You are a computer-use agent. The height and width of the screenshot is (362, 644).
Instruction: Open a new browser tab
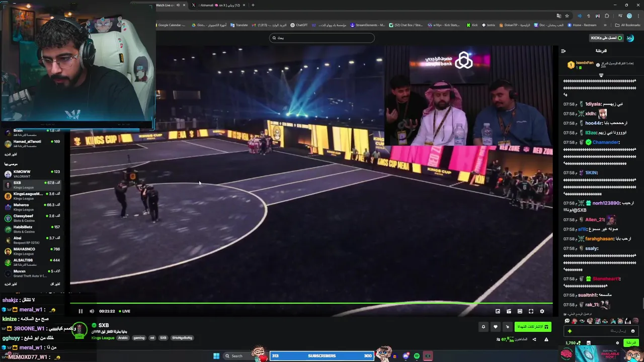[253, 5]
